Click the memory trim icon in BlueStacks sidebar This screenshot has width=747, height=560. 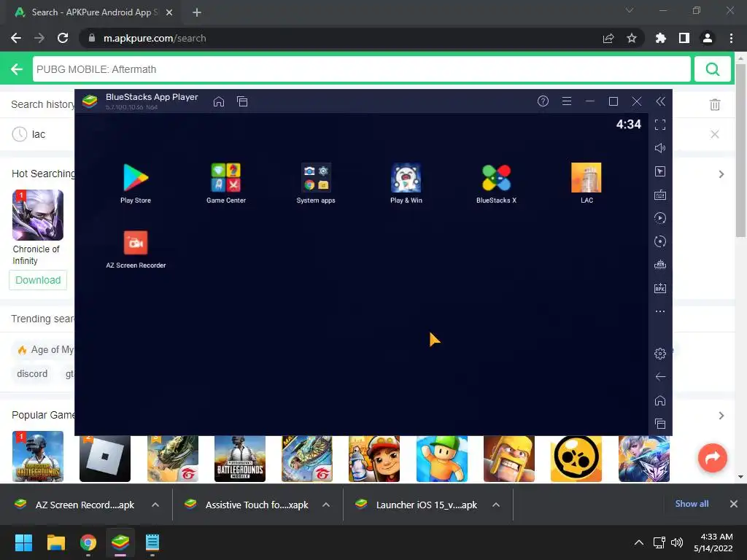(x=660, y=265)
